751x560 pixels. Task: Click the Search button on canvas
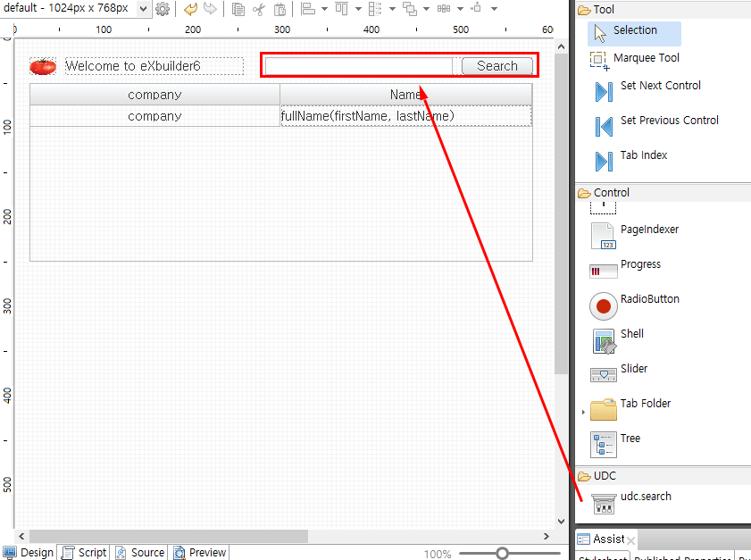(x=496, y=66)
